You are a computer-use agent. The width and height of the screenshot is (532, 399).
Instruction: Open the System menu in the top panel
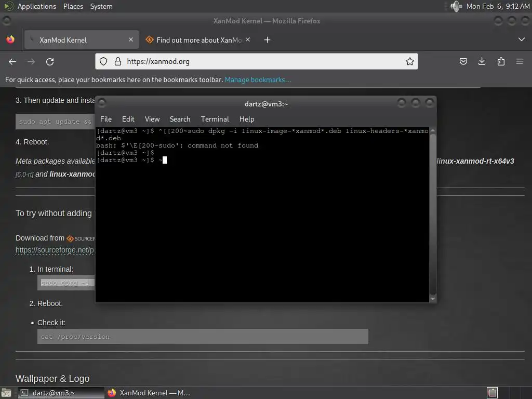point(101,6)
